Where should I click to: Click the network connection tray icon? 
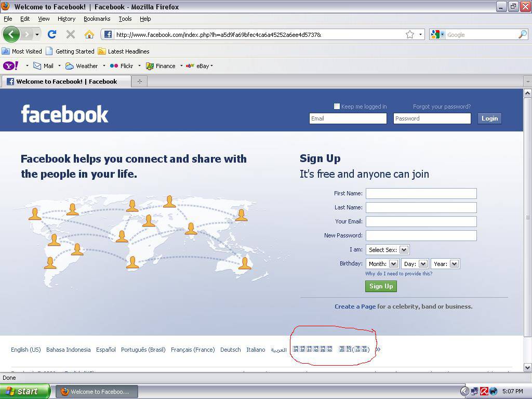click(x=474, y=391)
